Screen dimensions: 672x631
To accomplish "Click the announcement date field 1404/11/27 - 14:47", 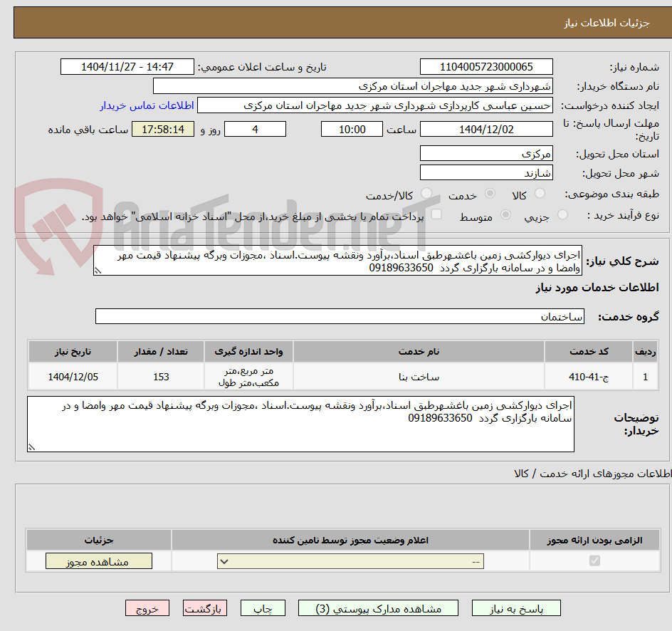I will (127, 67).
